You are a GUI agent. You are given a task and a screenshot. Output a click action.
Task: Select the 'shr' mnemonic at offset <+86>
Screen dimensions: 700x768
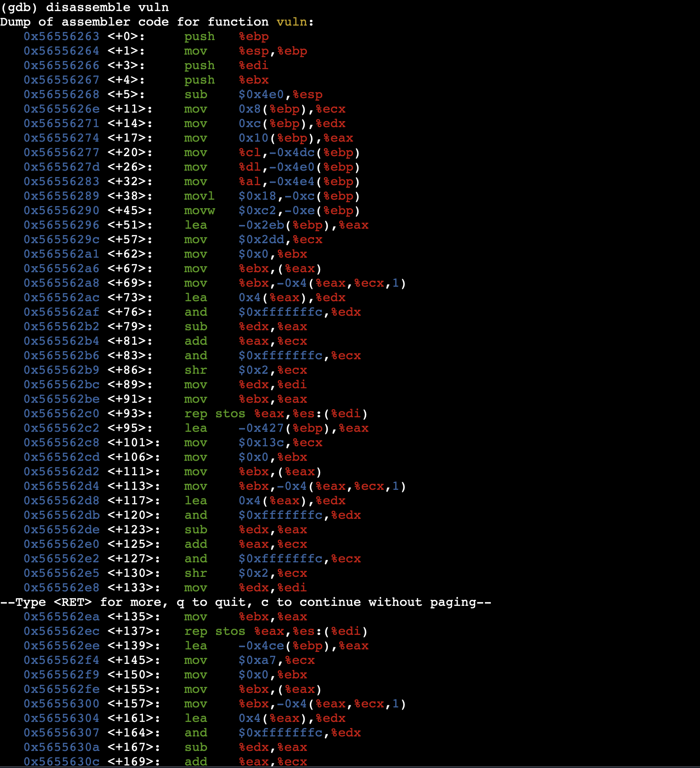pos(195,370)
